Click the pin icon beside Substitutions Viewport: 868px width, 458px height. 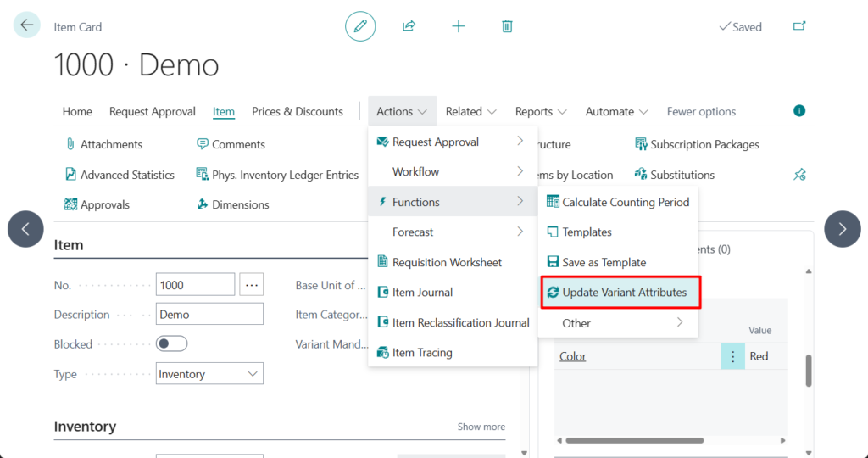coord(798,175)
